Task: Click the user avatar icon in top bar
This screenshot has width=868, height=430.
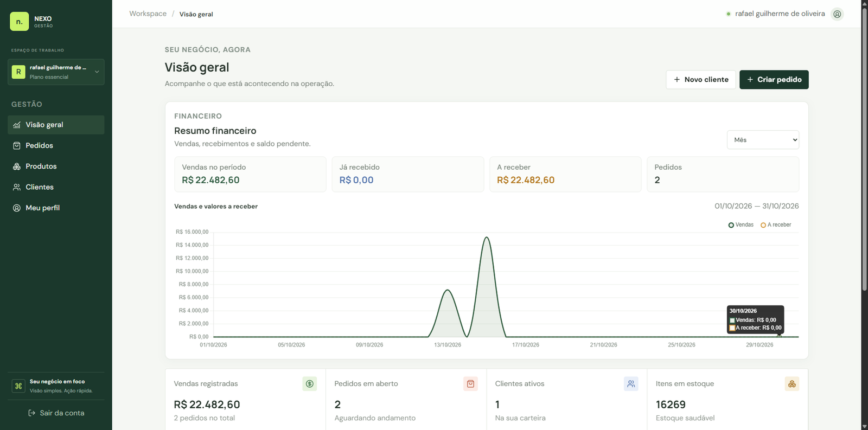Action: pos(838,14)
